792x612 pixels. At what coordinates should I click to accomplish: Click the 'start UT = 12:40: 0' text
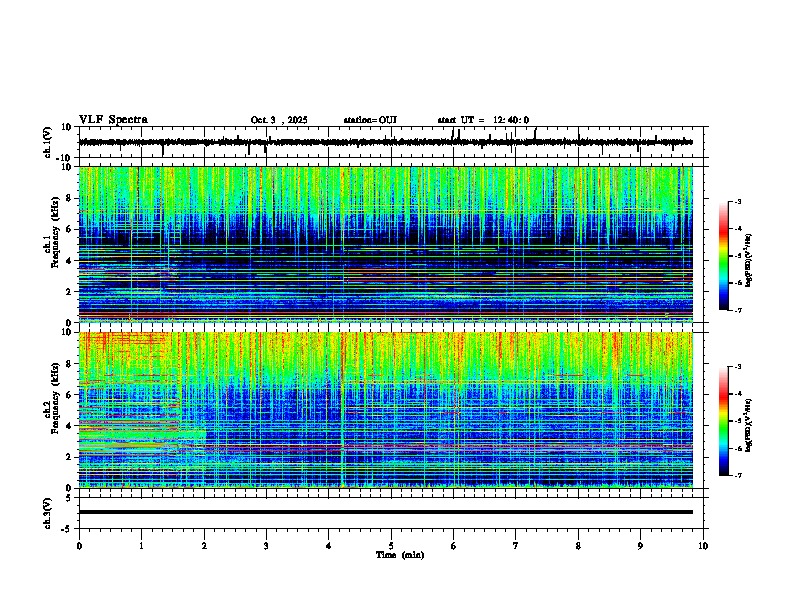coord(483,120)
